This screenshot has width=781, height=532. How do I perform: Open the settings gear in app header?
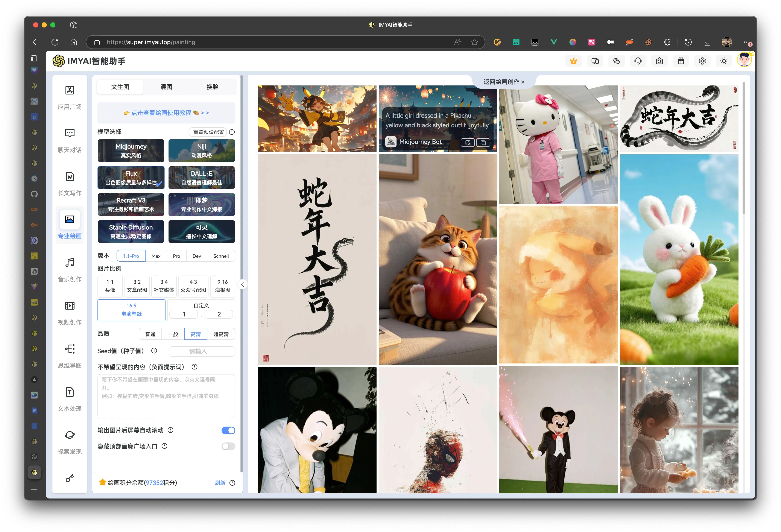(702, 61)
